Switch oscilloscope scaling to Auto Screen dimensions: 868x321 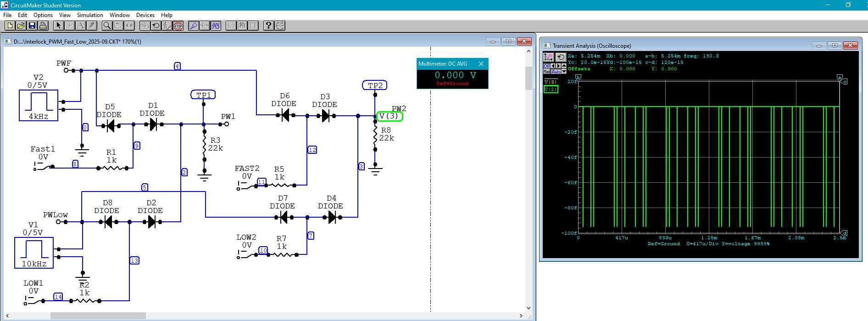pyautogui.click(x=556, y=72)
